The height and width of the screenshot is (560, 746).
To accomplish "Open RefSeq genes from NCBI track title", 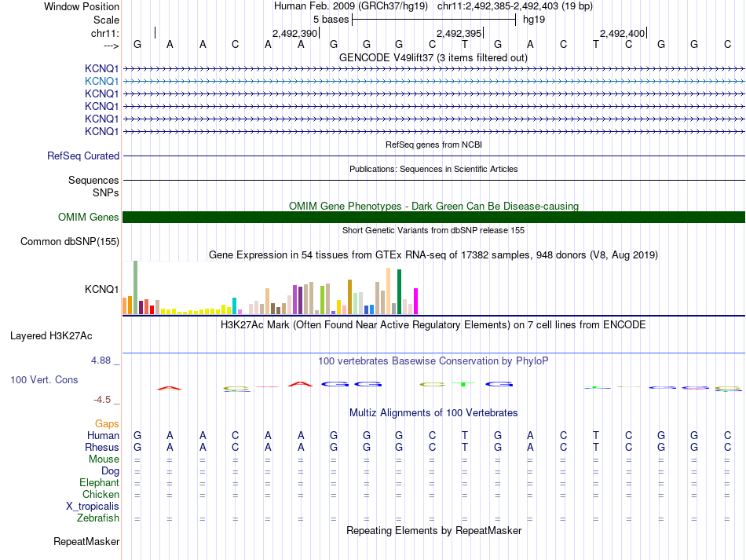I will (x=433, y=145).
